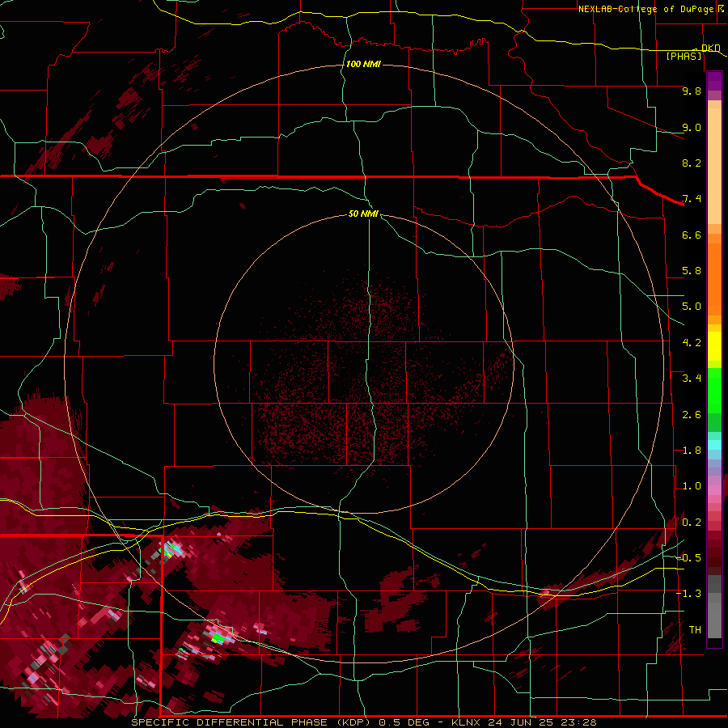Click the -1.3 scale value
Screen dimensions: 728x728
click(688, 594)
